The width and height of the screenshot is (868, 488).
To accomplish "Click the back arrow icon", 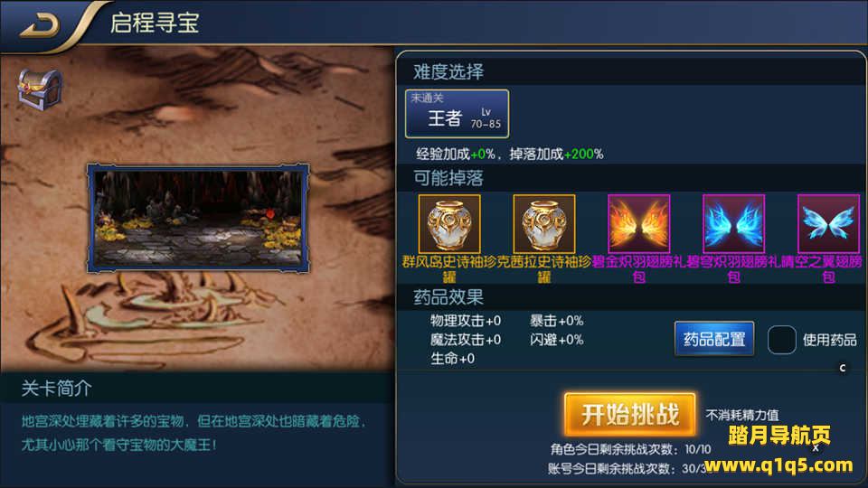I will tap(39, 24).
